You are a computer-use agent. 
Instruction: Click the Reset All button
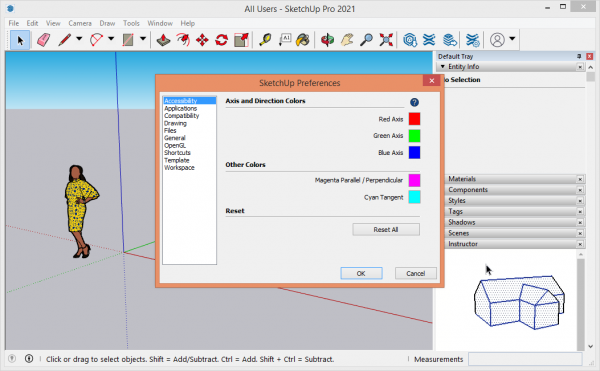click(386, 229)
